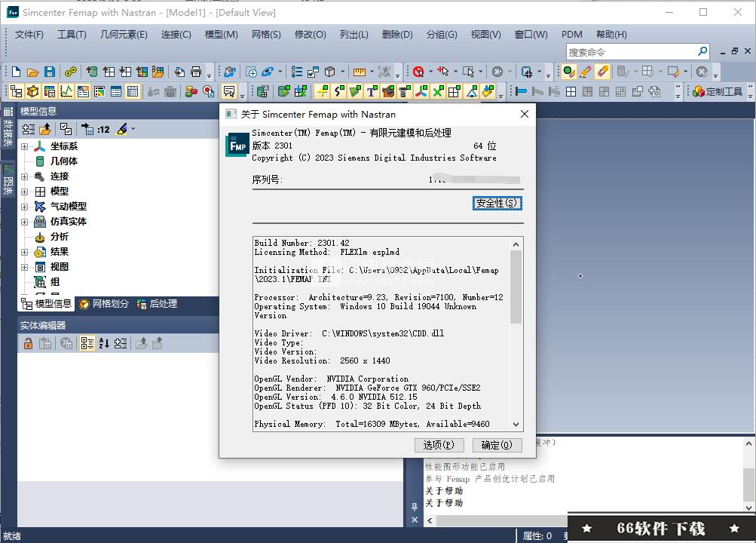The height and width of the screenshot is (543, 756).
Task: Click the text T toolbar icon
Action: tap(372, 91)
